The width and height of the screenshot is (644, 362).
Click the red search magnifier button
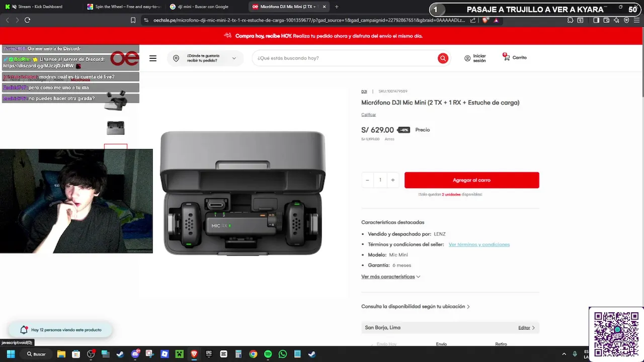[443, 58]
